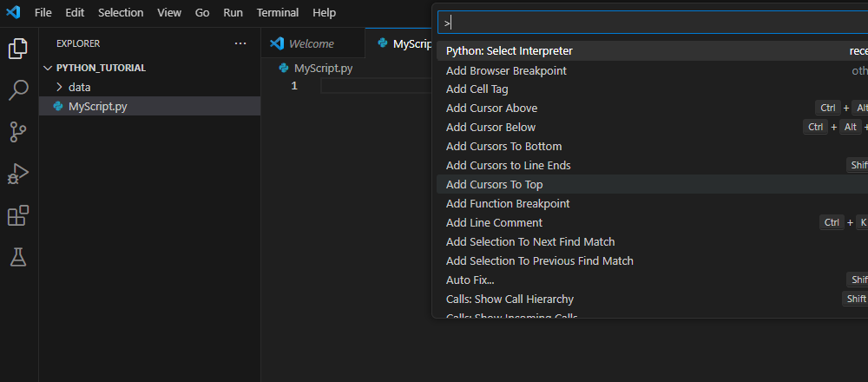
Task: Open the Search view in activity bar
Action: 18,90
